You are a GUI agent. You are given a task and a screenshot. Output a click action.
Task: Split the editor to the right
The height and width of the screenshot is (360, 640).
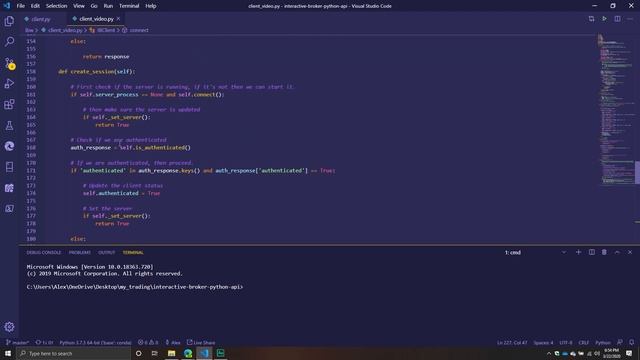pos(618,19)
